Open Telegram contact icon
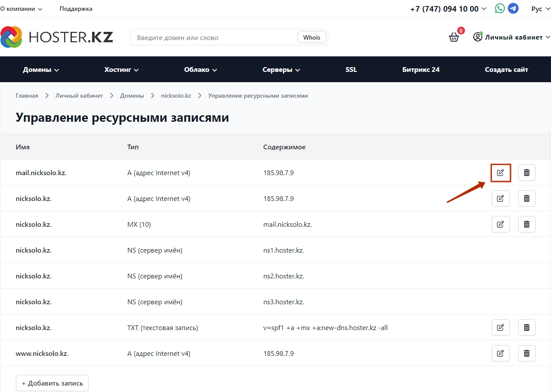 [x=513, y=9]
